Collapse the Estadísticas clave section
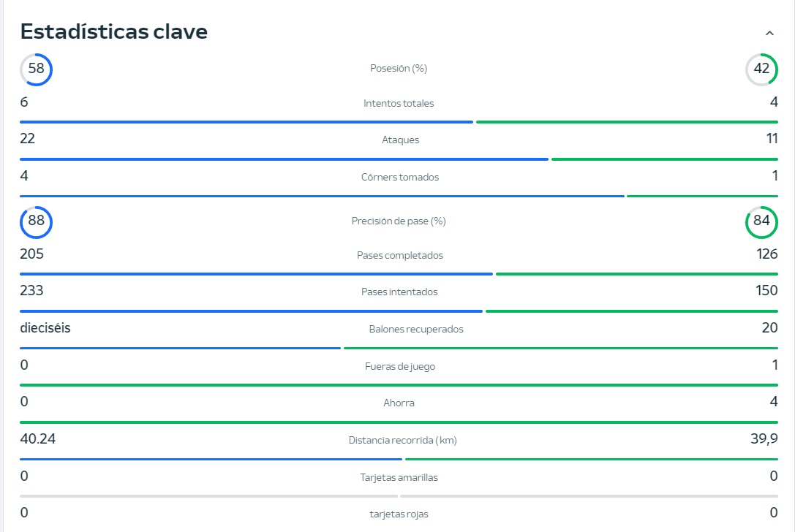Viewport: 795px width, 532px height. [x=769, y=33]
